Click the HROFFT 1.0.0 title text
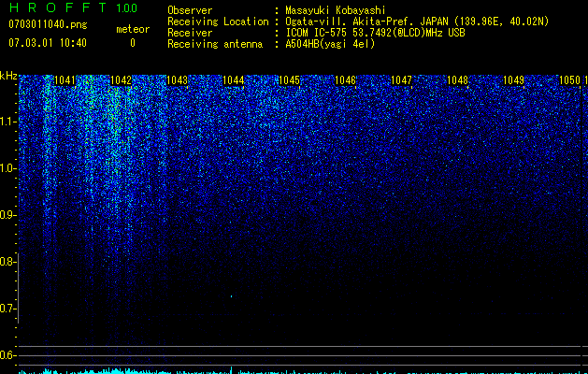Image resolution: width=588 pixels, height=374 pixels. click(x=74, y=7)
